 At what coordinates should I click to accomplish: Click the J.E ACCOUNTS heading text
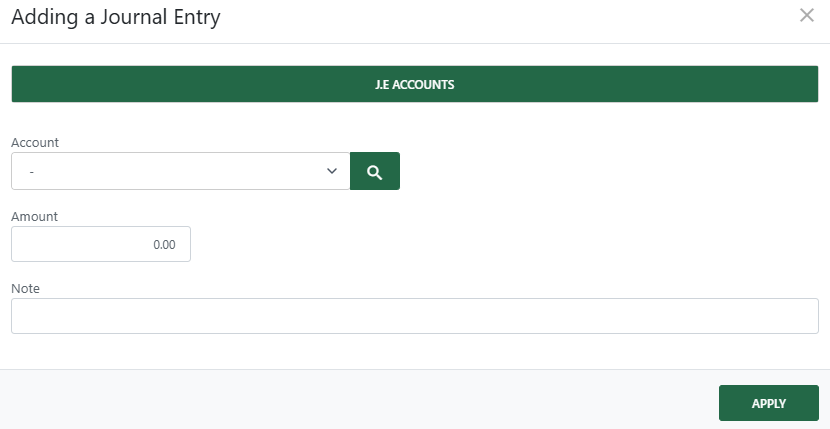coord(415,84)
